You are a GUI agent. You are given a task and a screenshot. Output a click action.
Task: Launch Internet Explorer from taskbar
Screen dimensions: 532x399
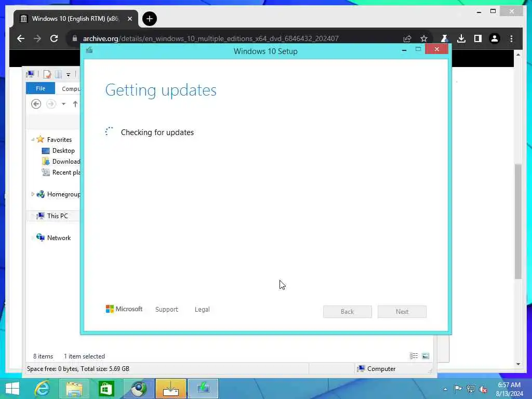pyautogui.click(x=43, y=389)
